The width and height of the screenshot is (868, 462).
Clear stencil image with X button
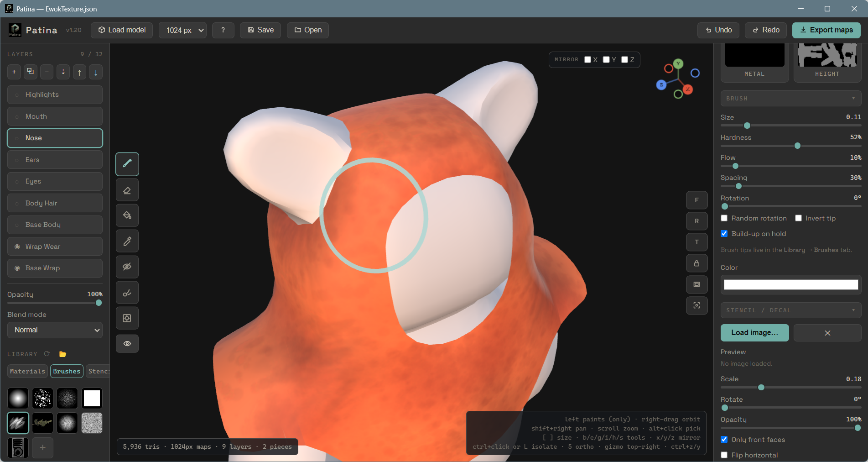(x=827, y=333)
